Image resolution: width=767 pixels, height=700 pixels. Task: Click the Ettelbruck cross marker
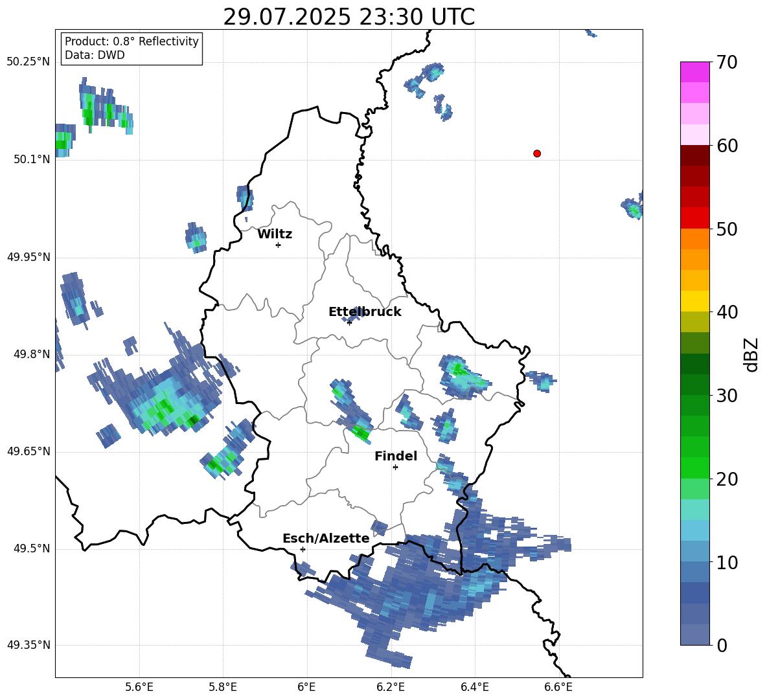[x=349, y=322]
